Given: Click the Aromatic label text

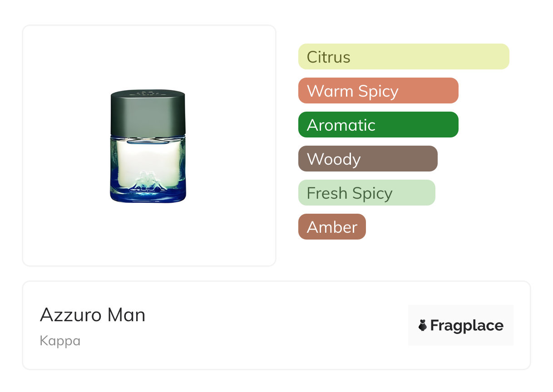Looking at the screenshot, I should coord(341,125).
